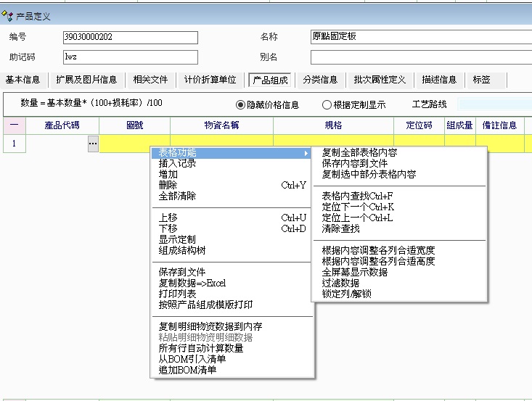Select the 隐藏价格信息 radio button

tap(241, 104)
